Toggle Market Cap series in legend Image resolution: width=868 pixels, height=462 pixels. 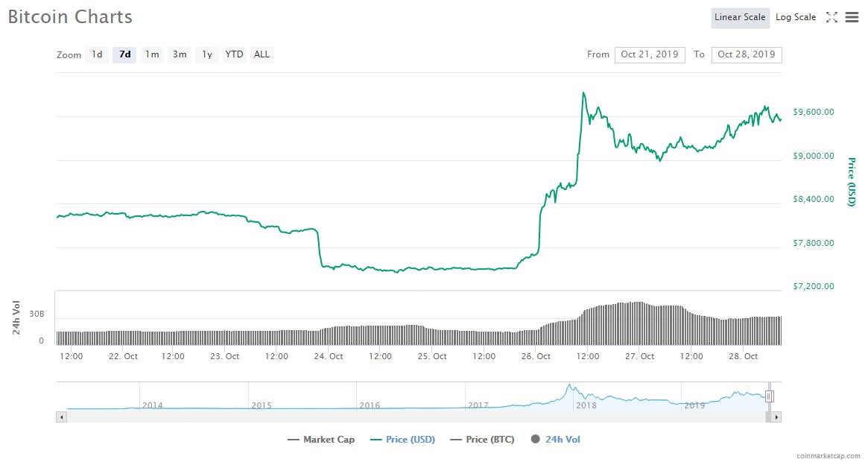click(x=321, y=440)
